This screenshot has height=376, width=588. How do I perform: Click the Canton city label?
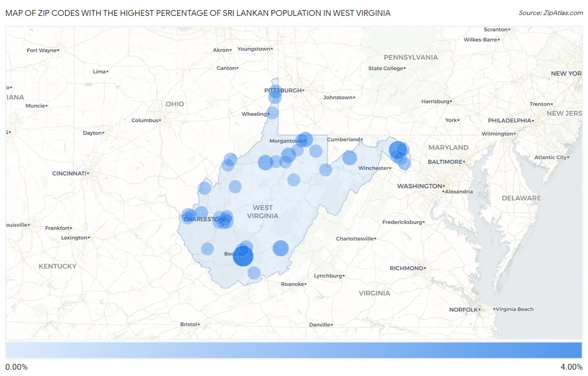click(226, 68)
